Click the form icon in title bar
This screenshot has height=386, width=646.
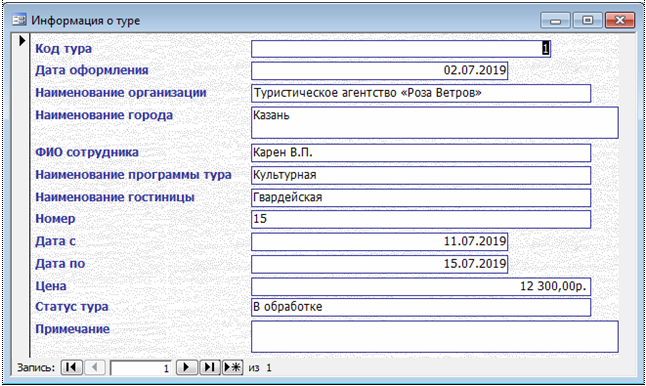pyautogui.click(x=19, y=20)
